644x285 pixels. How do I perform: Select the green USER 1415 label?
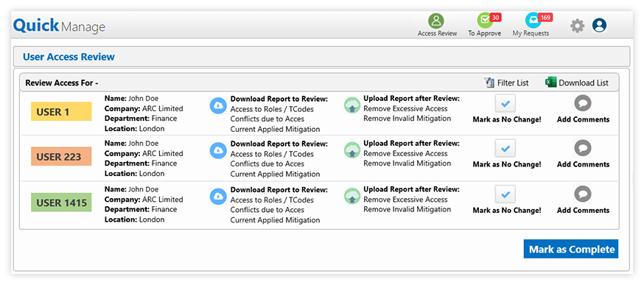[61, 203]
